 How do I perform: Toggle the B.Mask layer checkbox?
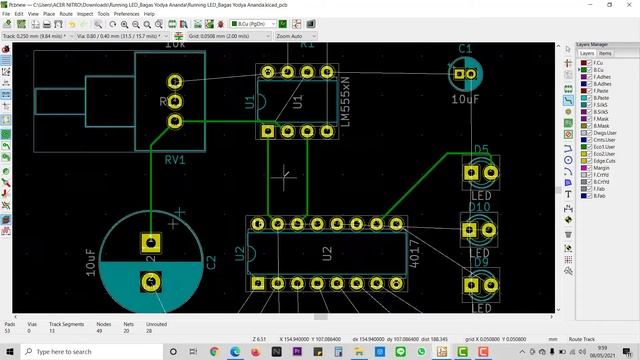(589, 126)
